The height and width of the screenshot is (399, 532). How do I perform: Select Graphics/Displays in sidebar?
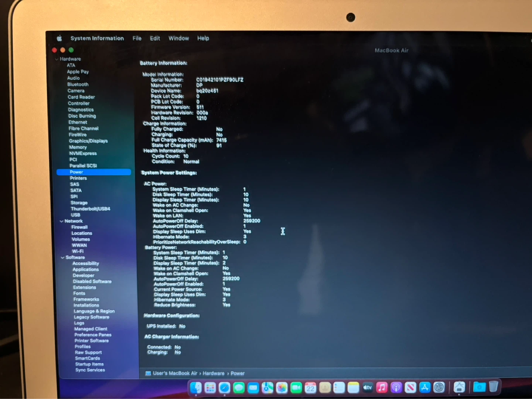[x=88, y=141]
